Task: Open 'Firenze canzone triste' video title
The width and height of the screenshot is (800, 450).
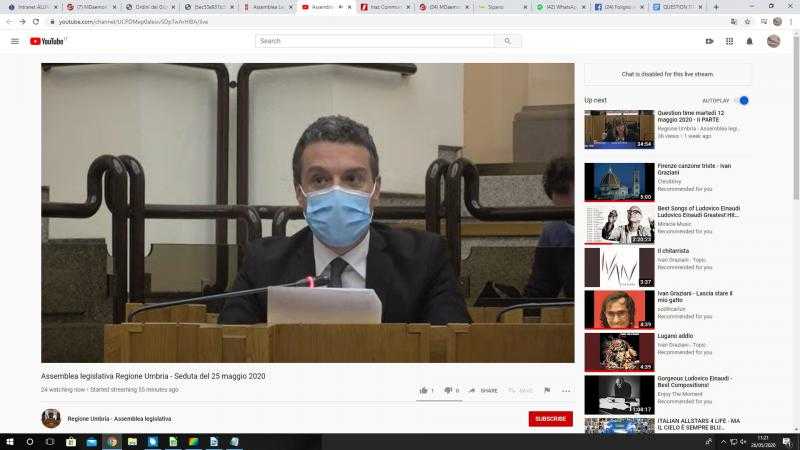Action: [x=694, y=169]
